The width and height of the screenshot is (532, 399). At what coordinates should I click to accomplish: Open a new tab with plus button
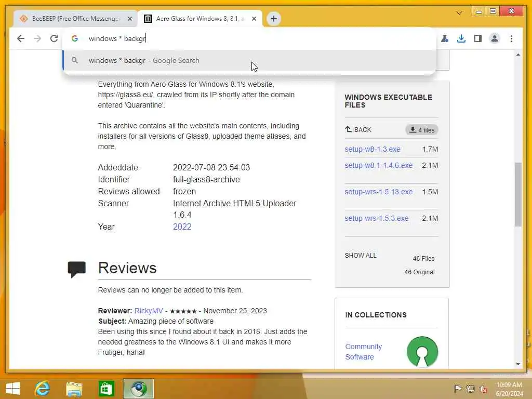coord(273,19)
